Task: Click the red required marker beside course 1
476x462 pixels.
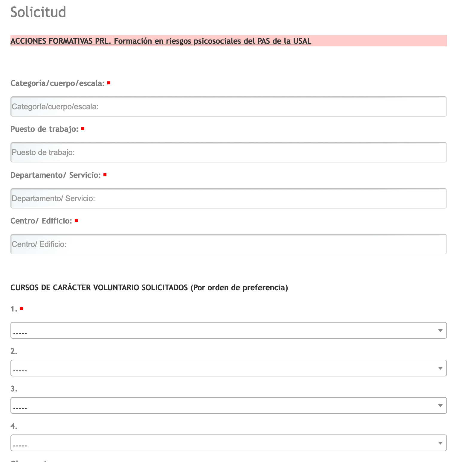Action: 22,308
